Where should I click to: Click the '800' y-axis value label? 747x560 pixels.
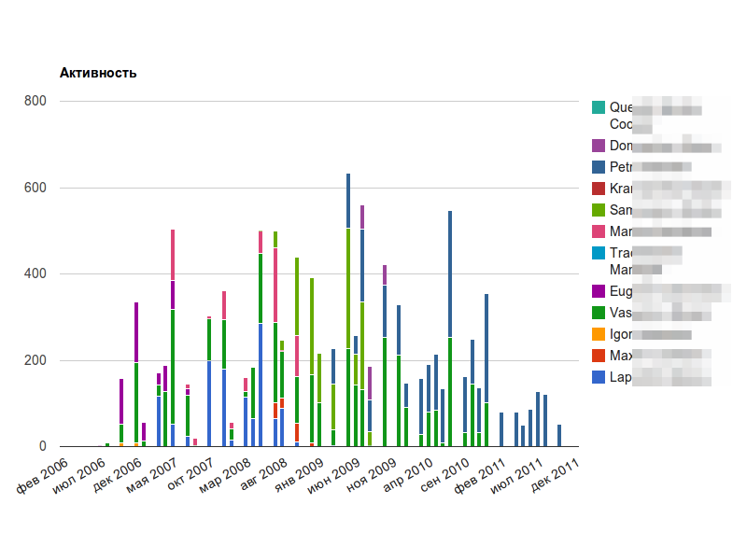tap(35, 101)
